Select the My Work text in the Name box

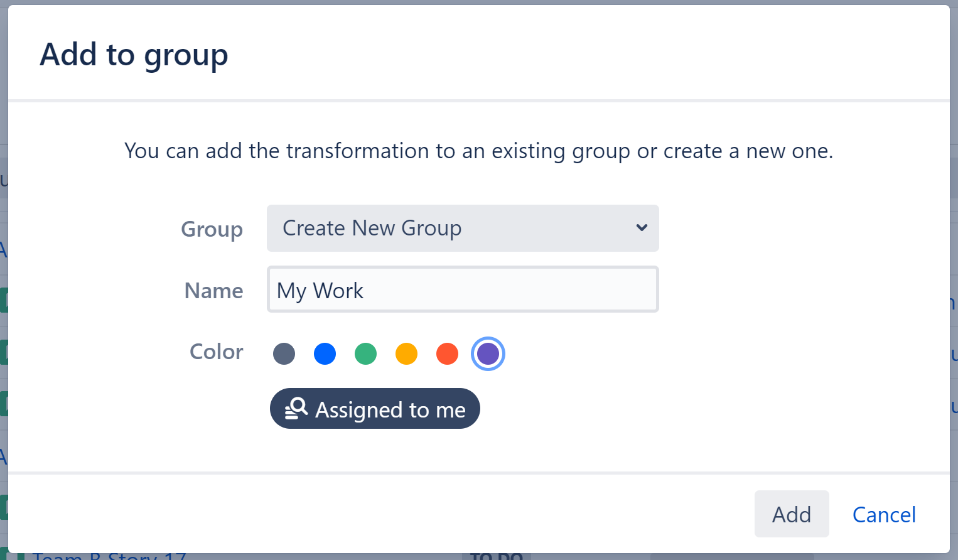[x=320, y=289]
